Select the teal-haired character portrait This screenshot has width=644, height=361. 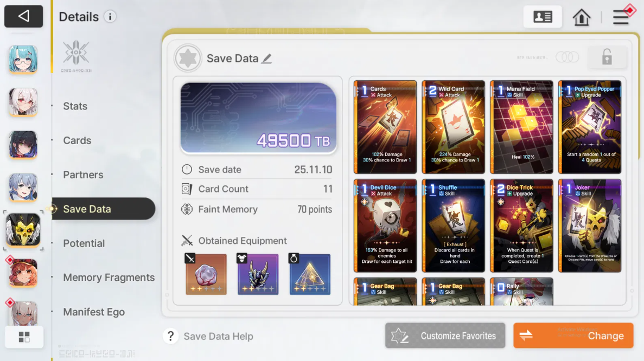click(x=23, y=60)
